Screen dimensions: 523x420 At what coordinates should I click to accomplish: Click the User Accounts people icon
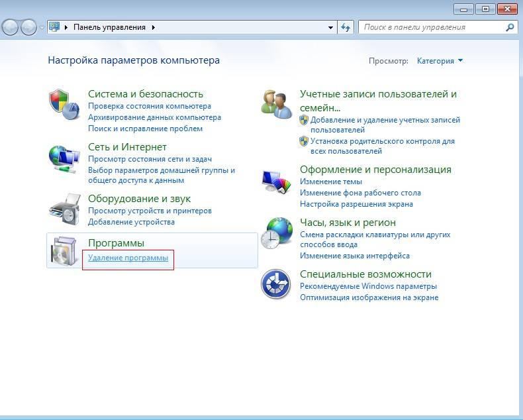276,104
